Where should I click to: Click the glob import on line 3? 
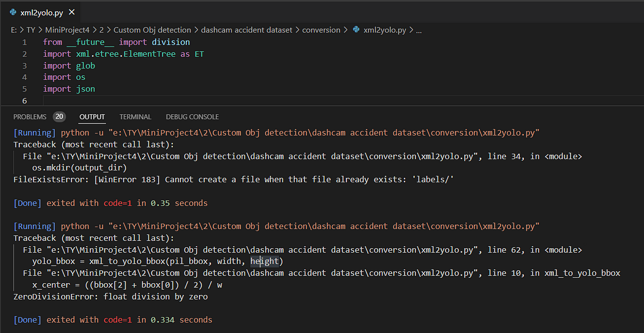85,65
